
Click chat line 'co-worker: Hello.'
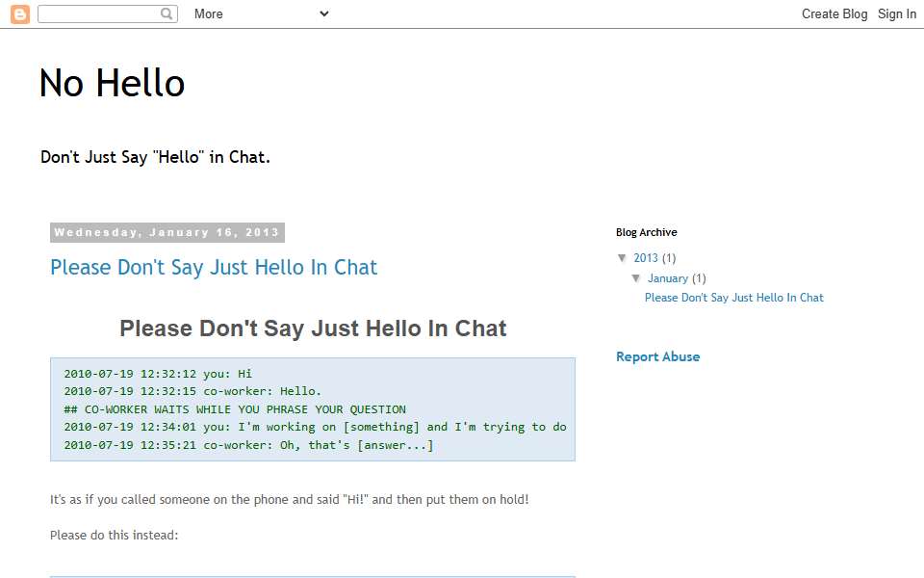(192, 391)
